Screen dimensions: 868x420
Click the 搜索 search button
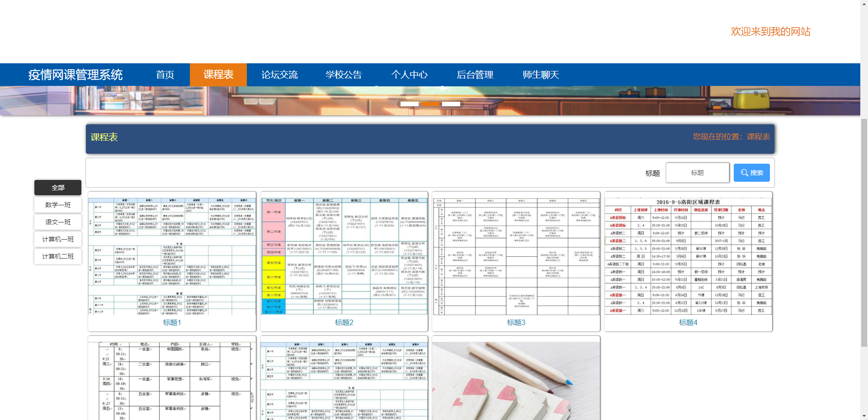pos(751,173)
